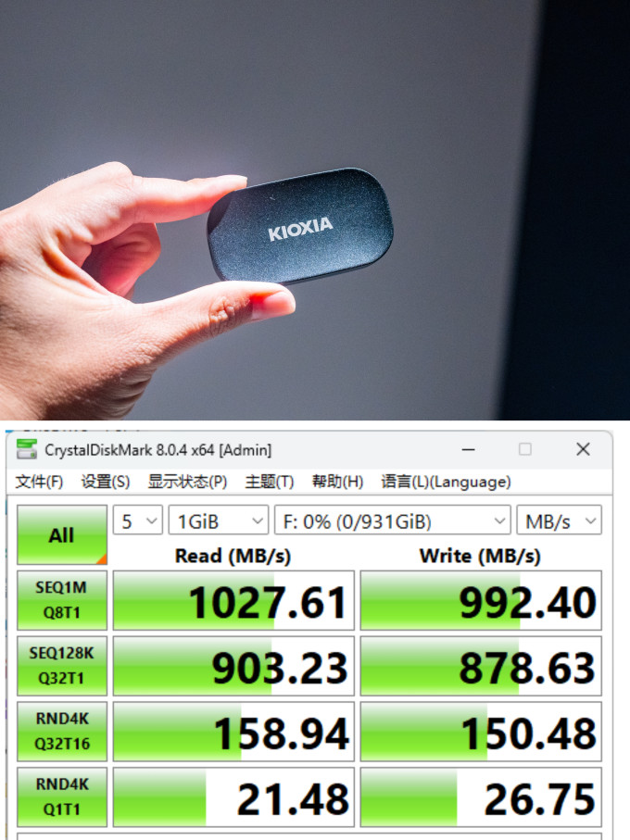
Task: Run all benchmarks with the All button
Action: pos(62,534)
